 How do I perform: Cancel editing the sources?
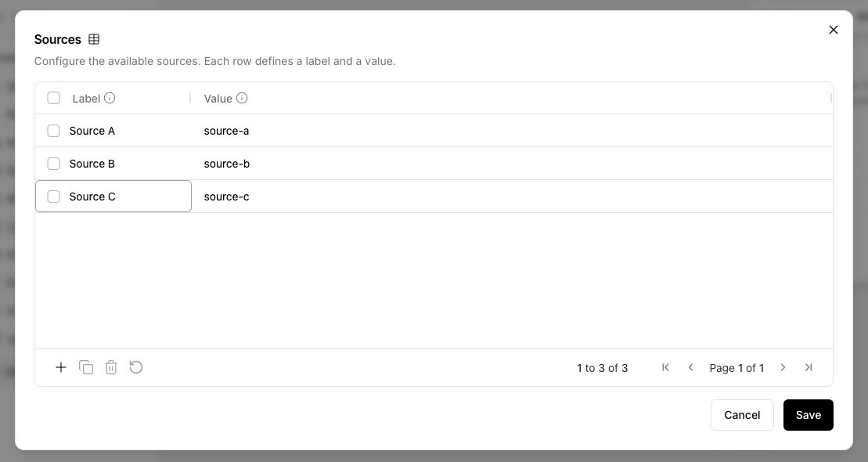coord(742,415)
